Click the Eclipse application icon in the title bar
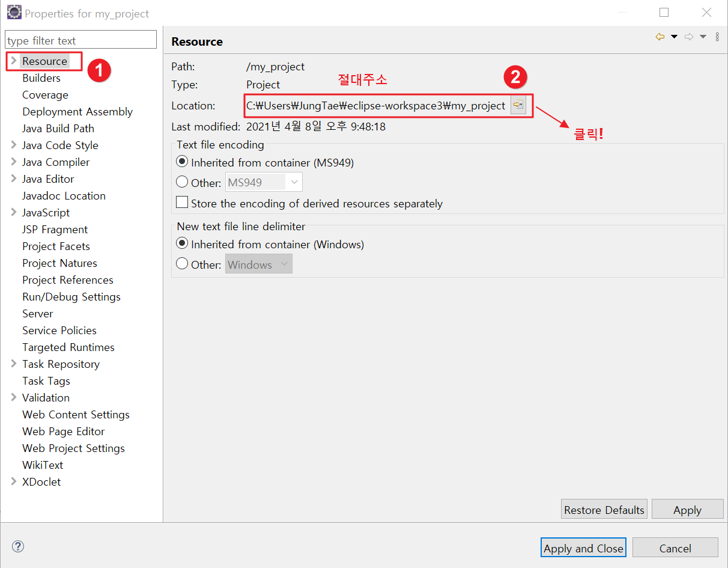Viewport: 728px width, 568px height. coord(14,12)
